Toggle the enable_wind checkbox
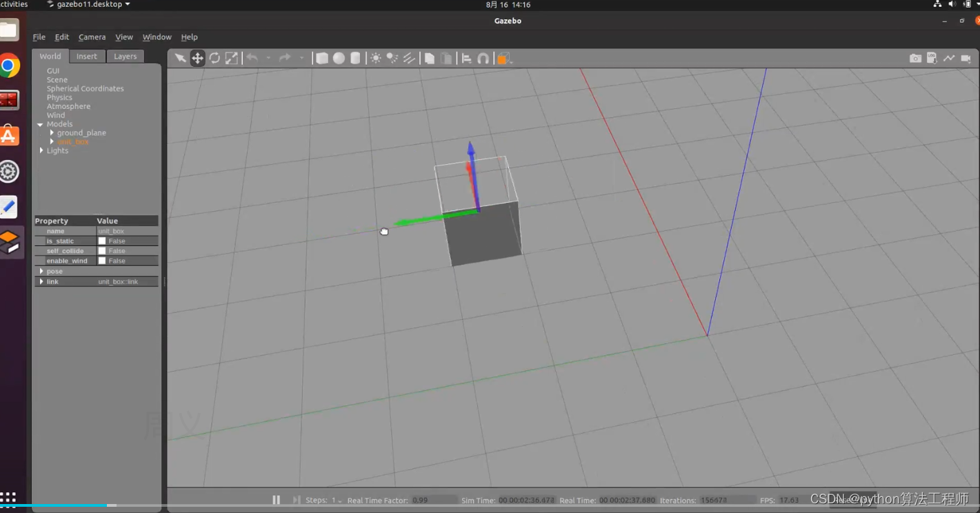Screen dimensions: 980x513 click(x=102, y=261)
